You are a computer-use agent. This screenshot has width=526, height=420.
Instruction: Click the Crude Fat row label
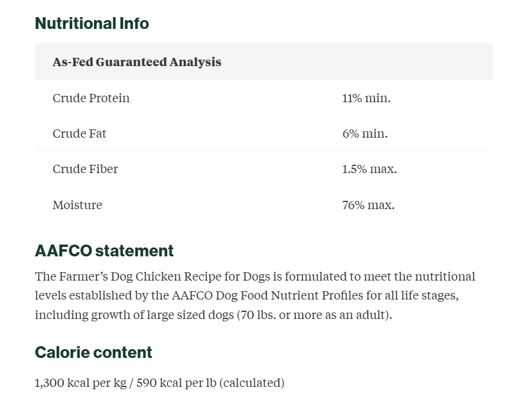coord(79,134)
